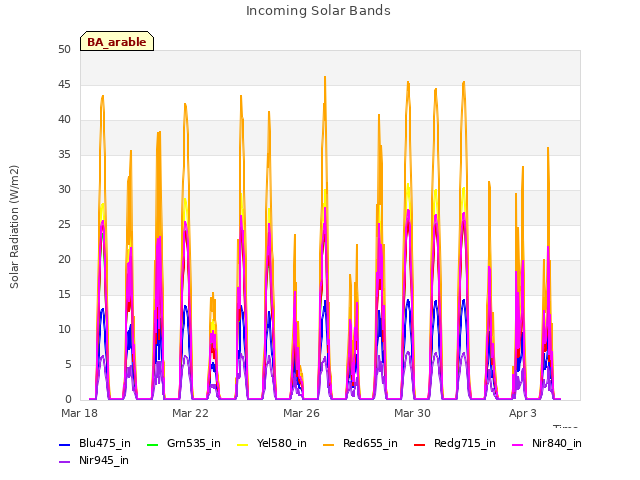Image resolution: width=640 pixels, height=480 pixels.
Task: Click the magenta Nir840_in legend swatch
Action: click(x=518, y=444)
